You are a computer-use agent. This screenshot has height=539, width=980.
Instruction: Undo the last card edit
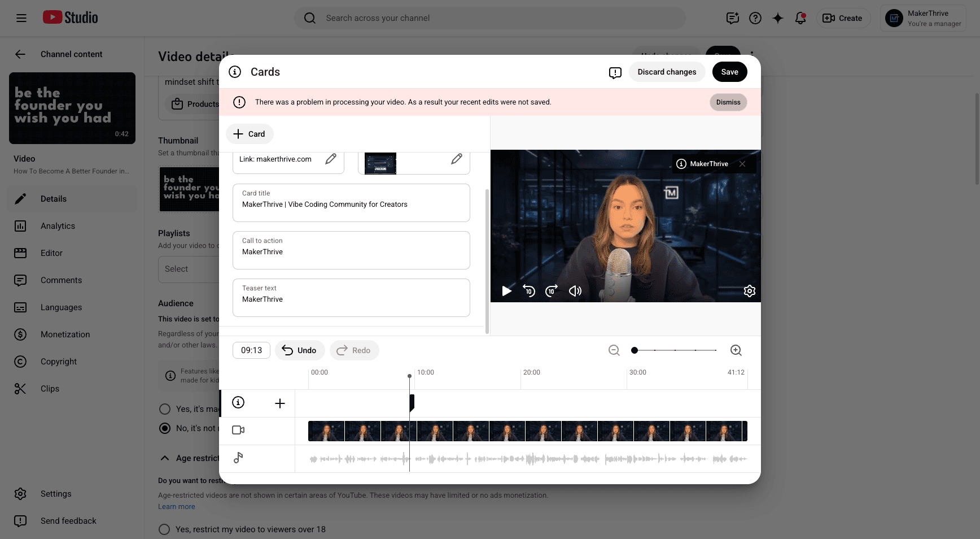[300, 350]
